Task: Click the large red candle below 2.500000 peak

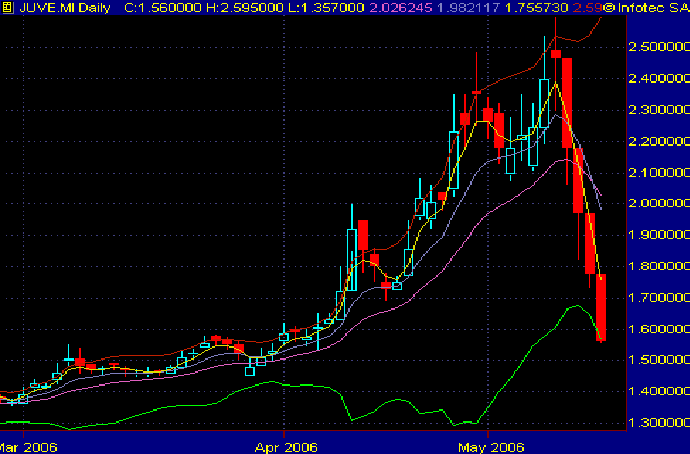Action: [x=567, y=103]
